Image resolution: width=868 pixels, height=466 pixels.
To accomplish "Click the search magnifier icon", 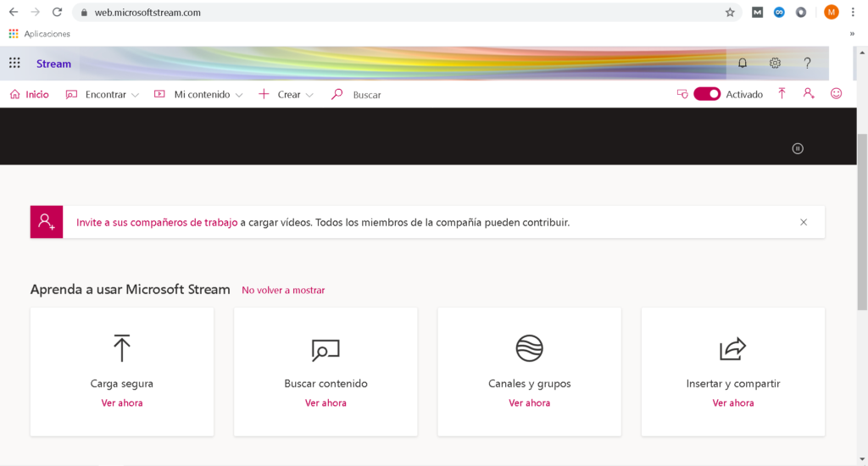I will [x=337, y=95].
